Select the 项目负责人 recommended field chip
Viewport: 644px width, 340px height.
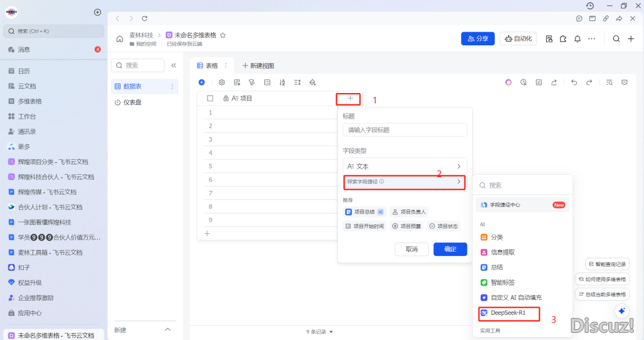pyautogui.click(x=409, y=212)
